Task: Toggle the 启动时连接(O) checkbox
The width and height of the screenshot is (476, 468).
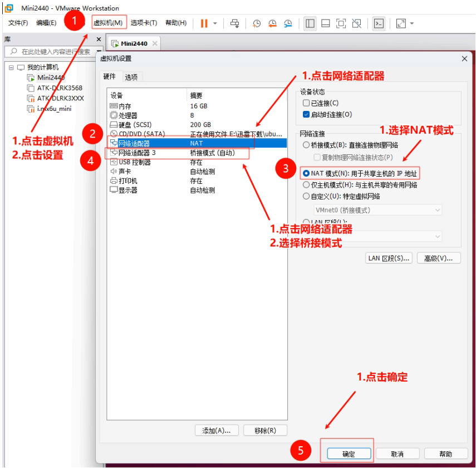Action: (306, 115)
